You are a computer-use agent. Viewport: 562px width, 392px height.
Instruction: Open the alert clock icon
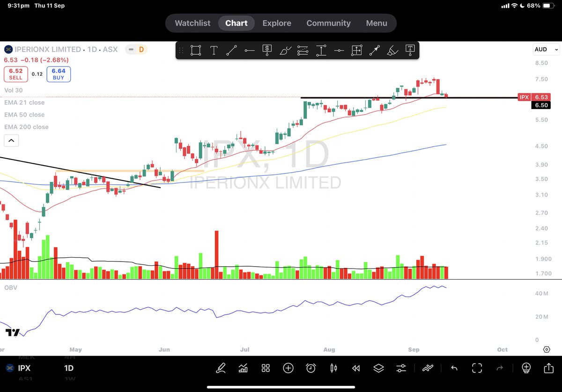311,368
